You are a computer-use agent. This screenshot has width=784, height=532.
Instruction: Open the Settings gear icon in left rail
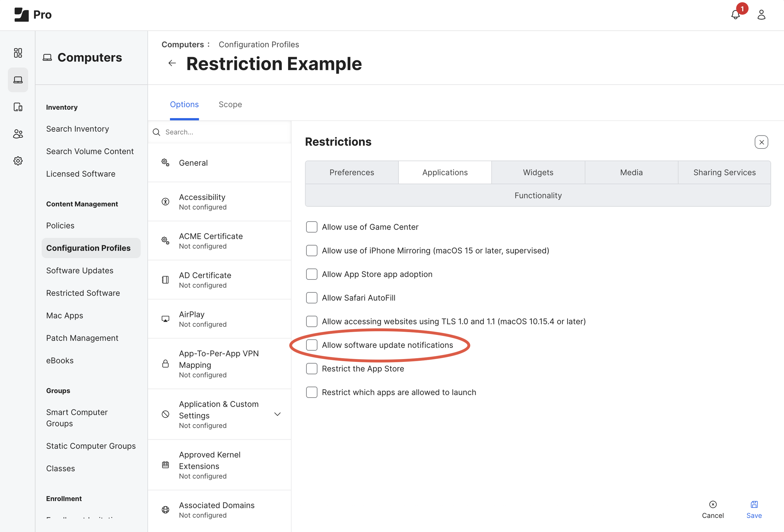(x=18, y=161)
